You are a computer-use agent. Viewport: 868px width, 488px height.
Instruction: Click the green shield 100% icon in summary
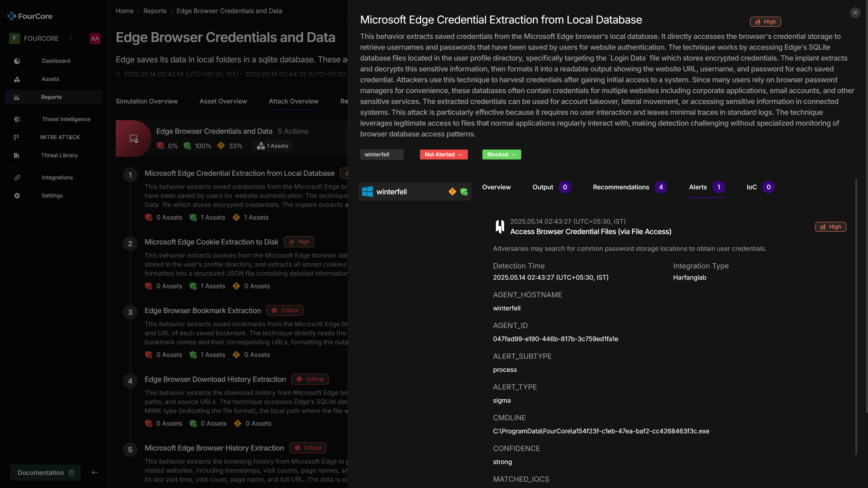[x=187, y=146]
